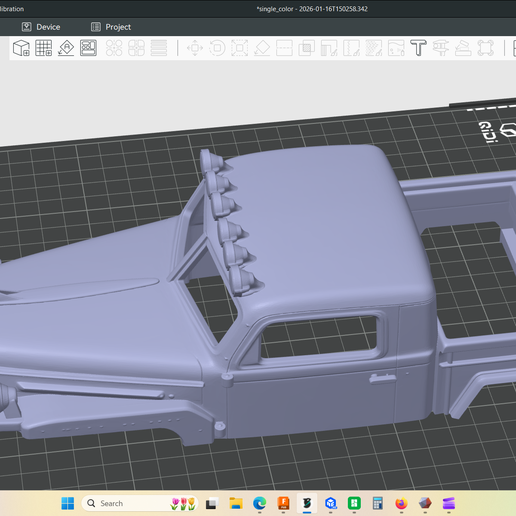Switch to the Device tab
Image resolution: width=516 pixels, height=516 pixels.
point(41,27)
